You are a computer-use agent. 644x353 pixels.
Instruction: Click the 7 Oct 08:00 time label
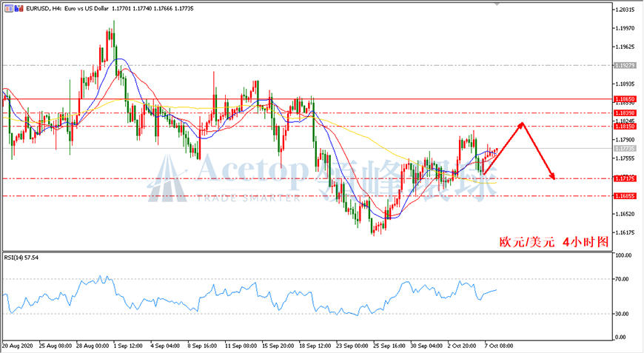click(499, 346)
